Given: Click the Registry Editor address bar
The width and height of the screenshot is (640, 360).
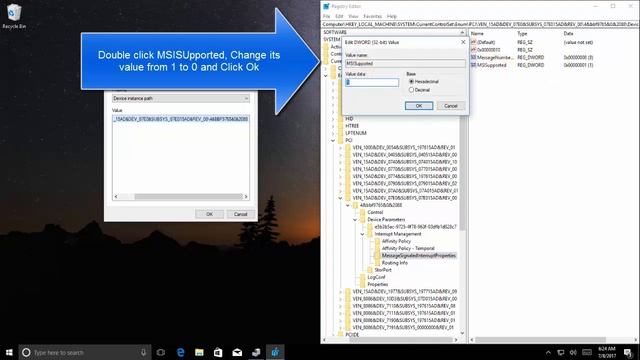Looking at the screenshot, I should [480, 24].
